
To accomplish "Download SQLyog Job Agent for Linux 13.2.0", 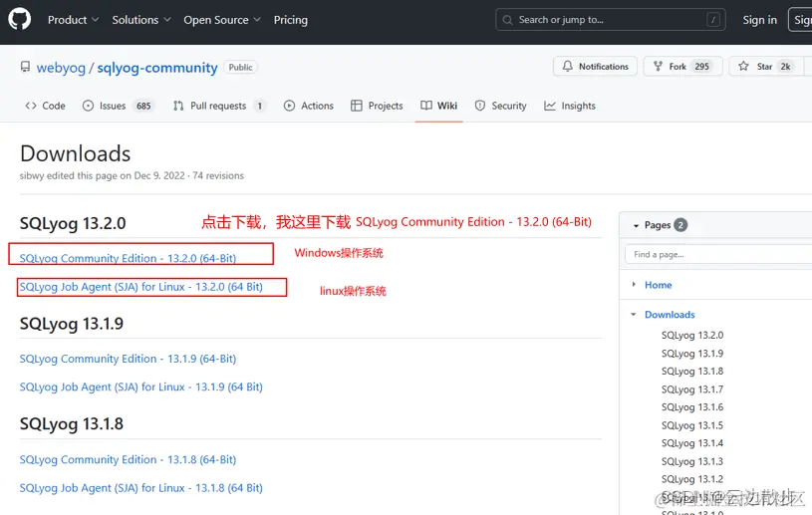I will [140, 287].
